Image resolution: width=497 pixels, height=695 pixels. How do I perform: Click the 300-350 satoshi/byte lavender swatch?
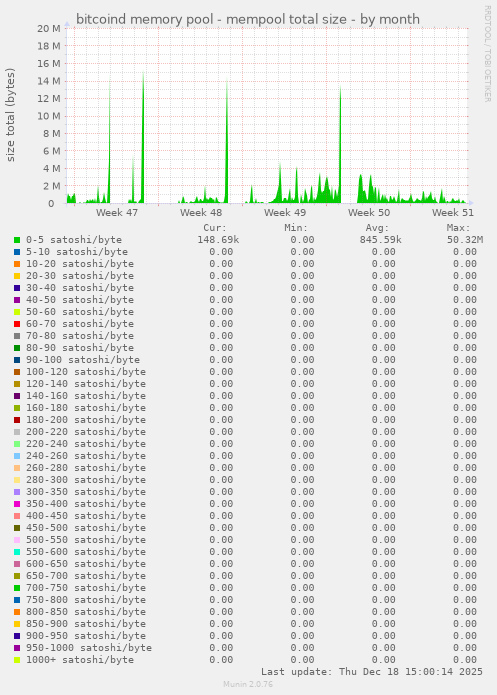point(17,492)
